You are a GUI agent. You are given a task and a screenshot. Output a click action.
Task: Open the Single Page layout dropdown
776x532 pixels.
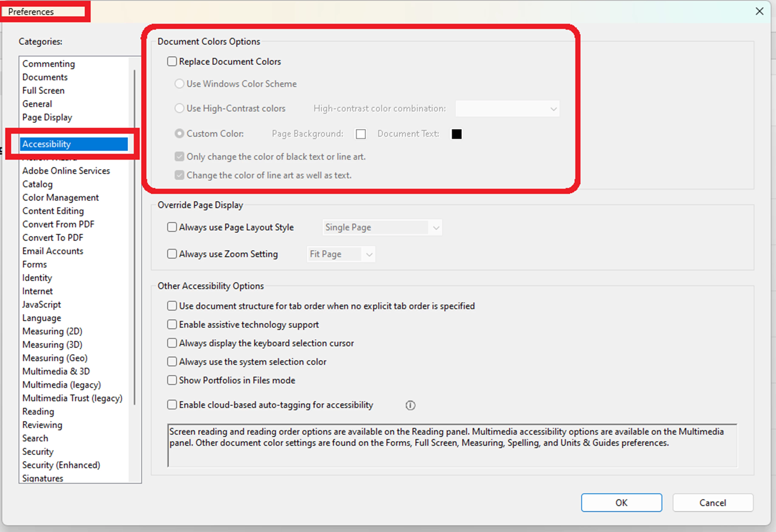pos(382,228)
